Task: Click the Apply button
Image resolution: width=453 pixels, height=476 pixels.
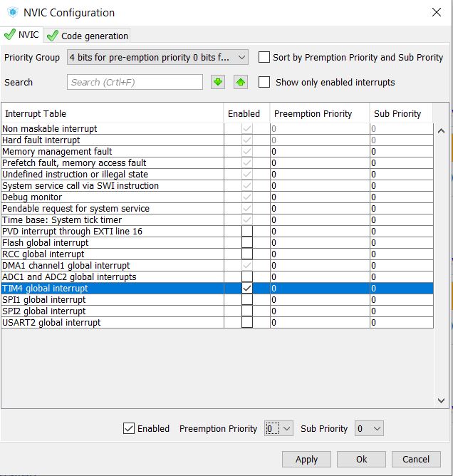Action: 306,460
